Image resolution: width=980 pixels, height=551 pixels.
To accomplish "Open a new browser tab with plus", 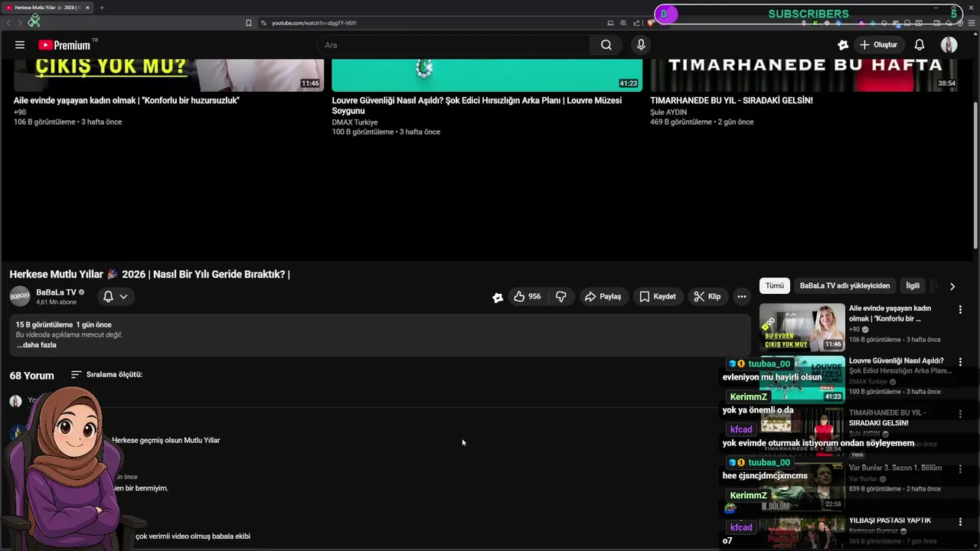I will [101, 8].
